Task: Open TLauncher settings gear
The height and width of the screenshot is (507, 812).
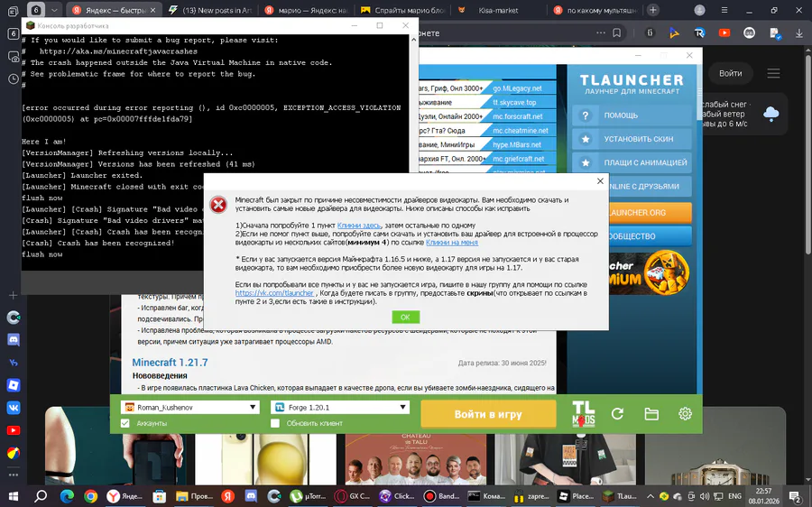Action: (685, 414)
